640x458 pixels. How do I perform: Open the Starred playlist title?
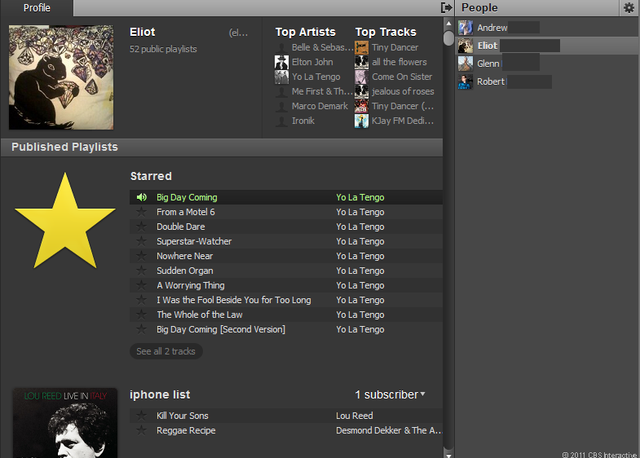click(x=151, y=176)
